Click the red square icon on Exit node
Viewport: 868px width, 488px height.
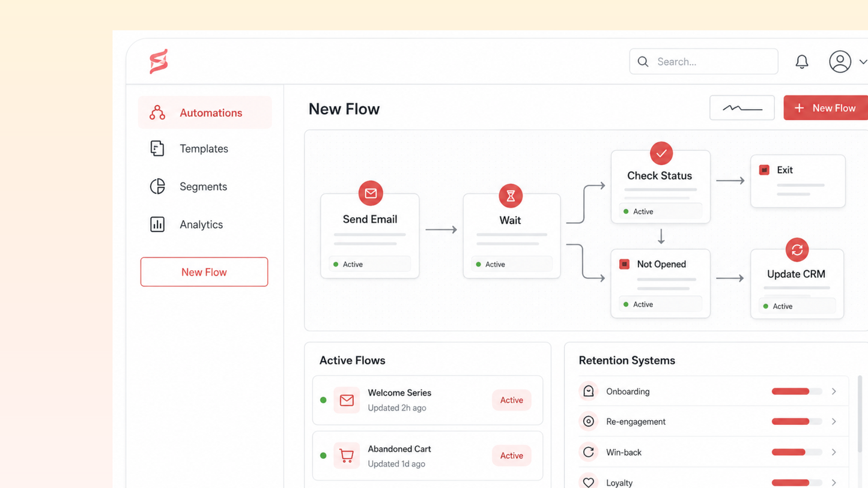pos(764,170)
